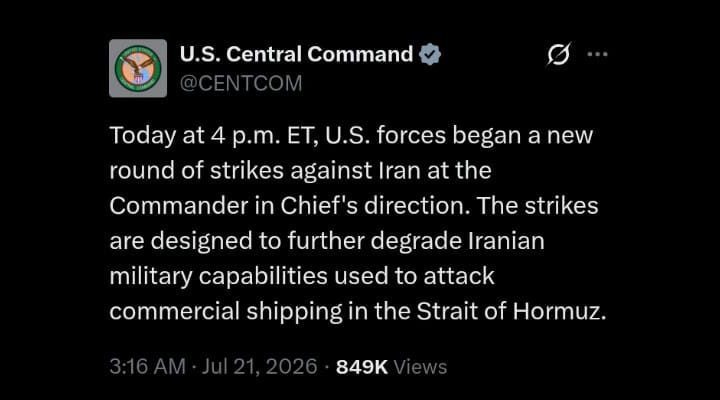Click the U.S. Central Command display name
This screenshot has height=400, width=720.
pos(297,54)
